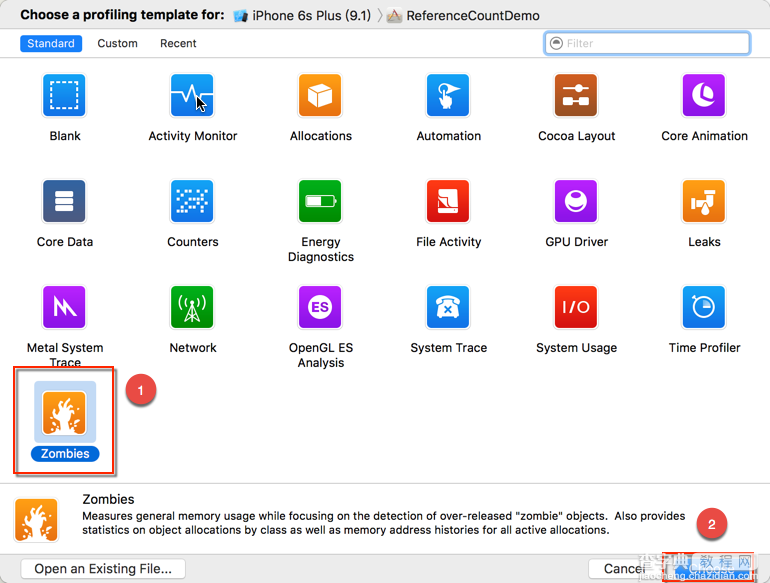The height and width of the screenshot is (583, 770).
Task: Select the Zombies template icon
Action: point(64,413)
